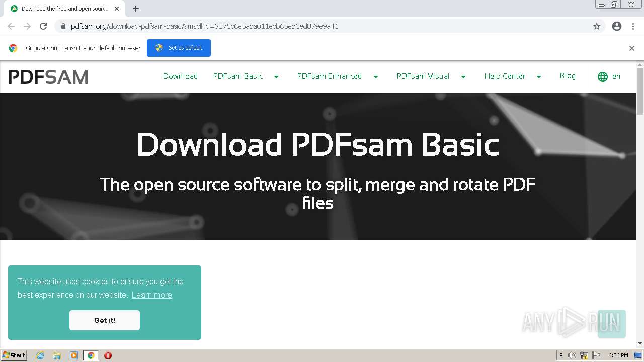Expand the PDFsam Visual dropdown arrow
644x362 pixels.
tap(463, 77)
